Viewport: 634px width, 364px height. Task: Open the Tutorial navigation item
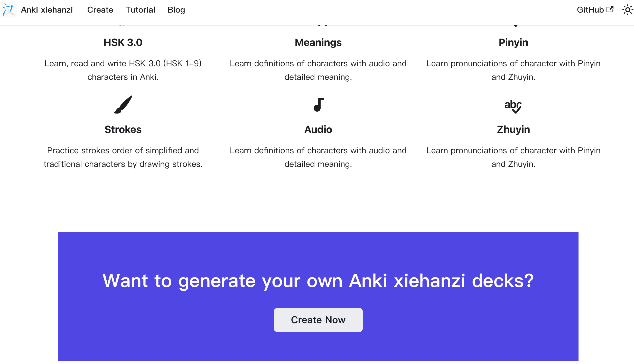tap(140, 10)
